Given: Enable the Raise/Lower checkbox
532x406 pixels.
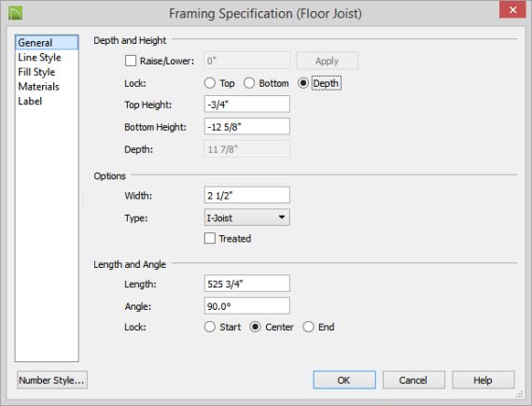Looking at the screenshot, I should 131,61.
